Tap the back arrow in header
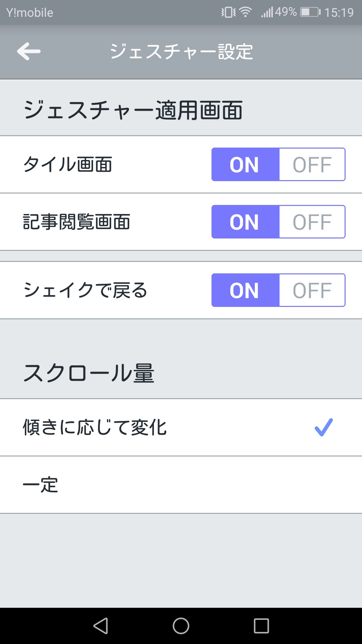Viewport: 362px width, 644px height. [29, 52]
